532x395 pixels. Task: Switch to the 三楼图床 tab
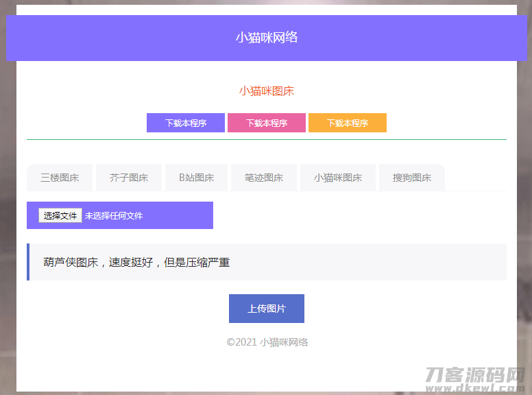tap(60, 178)
